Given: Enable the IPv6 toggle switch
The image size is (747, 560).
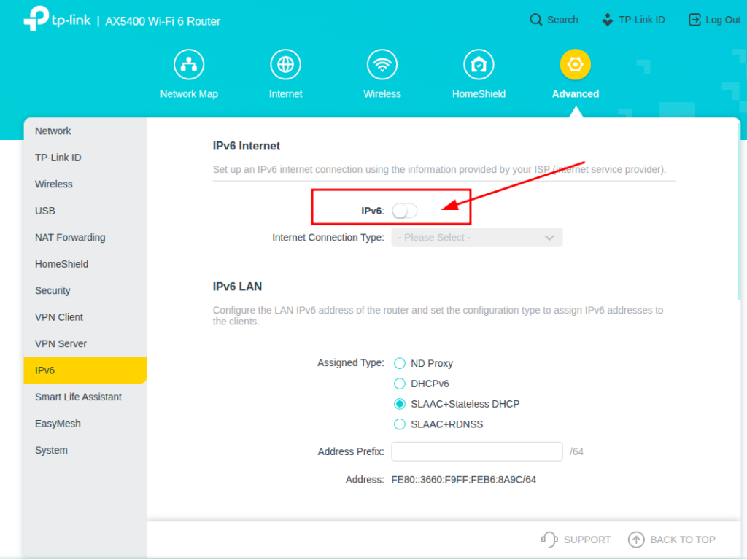Looking at the screenshot, I should [405, 211].
